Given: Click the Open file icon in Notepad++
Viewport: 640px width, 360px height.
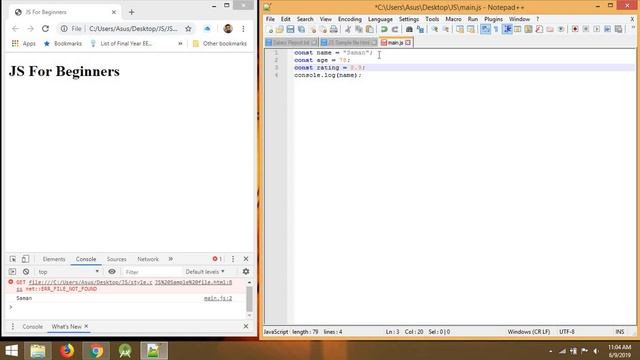Looking at the screenshot, I should coord(280,29).
